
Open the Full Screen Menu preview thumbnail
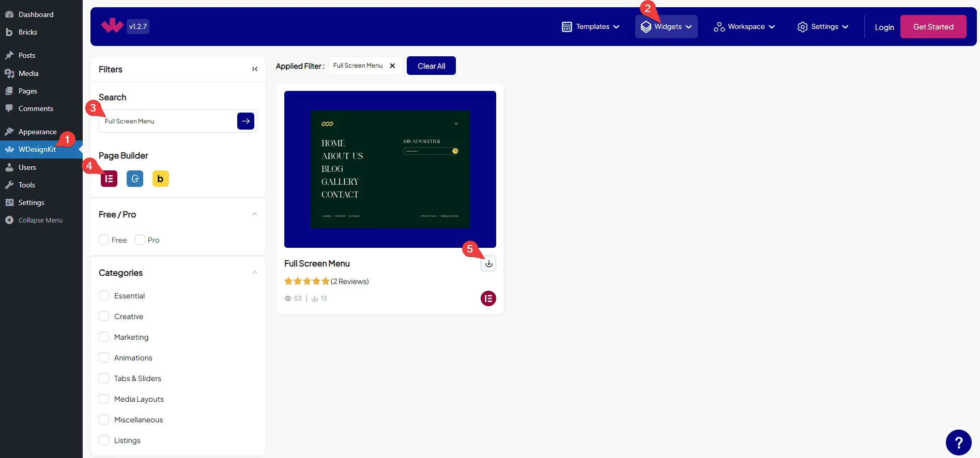390,169
